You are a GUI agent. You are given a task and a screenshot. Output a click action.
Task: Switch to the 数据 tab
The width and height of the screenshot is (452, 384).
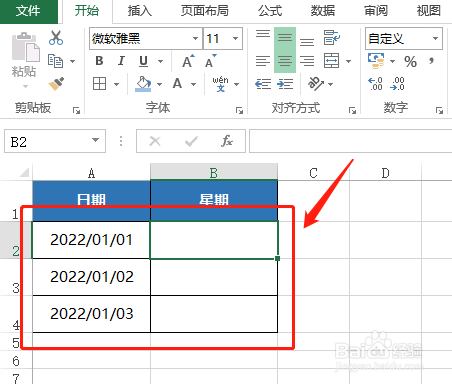click(x=323, y=11)
